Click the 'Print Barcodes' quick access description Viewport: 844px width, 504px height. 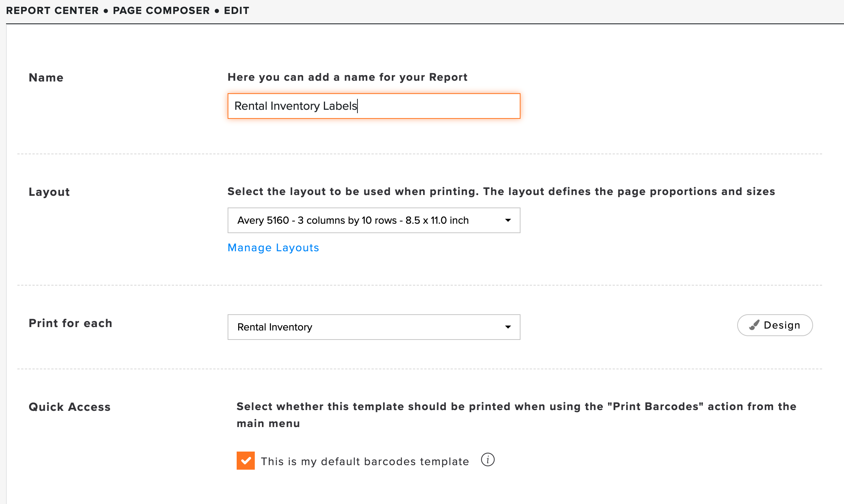point(516,415)
